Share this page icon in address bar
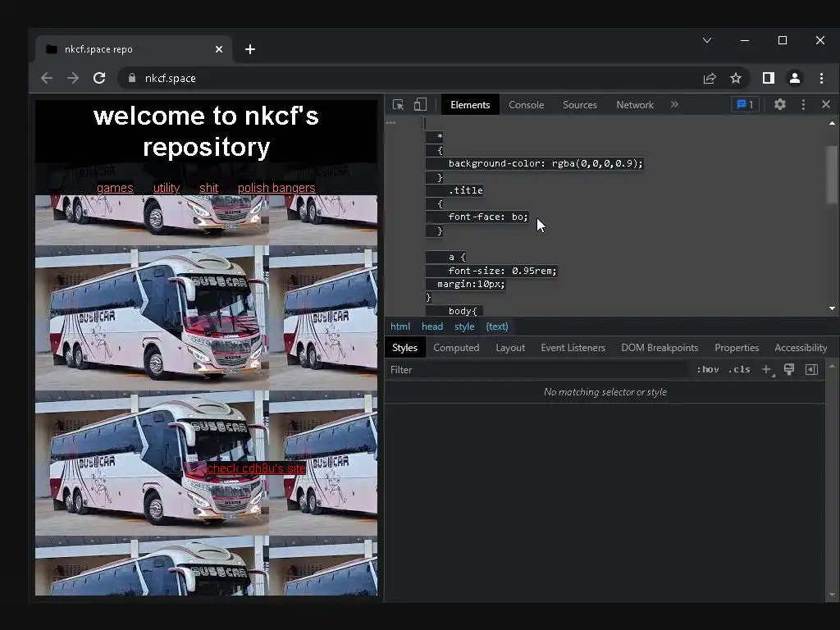 [710, 78]
